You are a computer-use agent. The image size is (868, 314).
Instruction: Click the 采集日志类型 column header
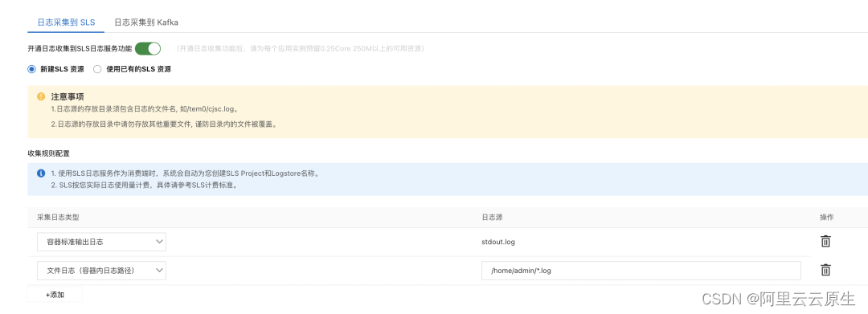pyautogui.click(x=58, y=218)
